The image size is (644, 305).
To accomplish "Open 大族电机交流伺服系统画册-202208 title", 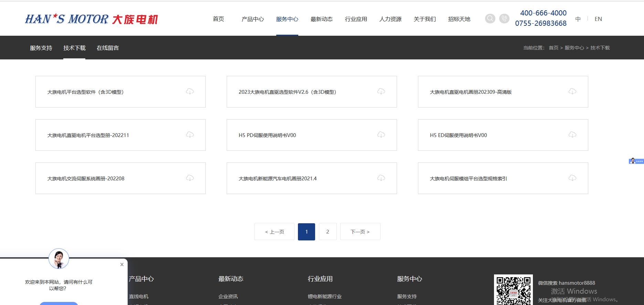I will point(86,179).
